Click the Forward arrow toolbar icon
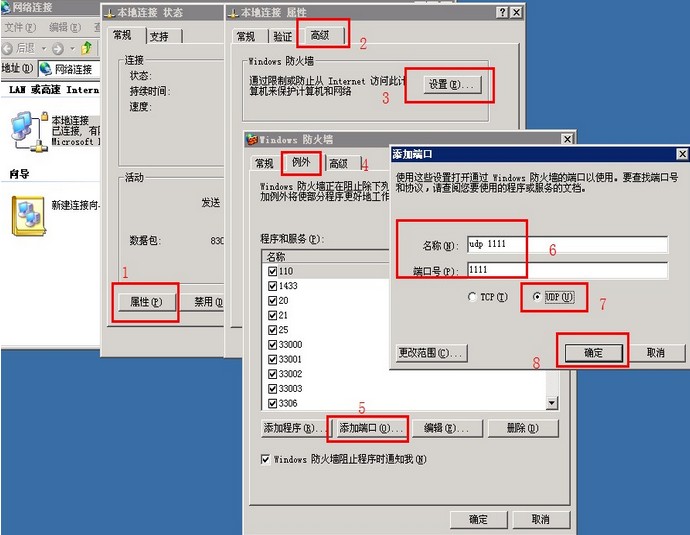Screen dimensions: 690x535 point(58,48)
